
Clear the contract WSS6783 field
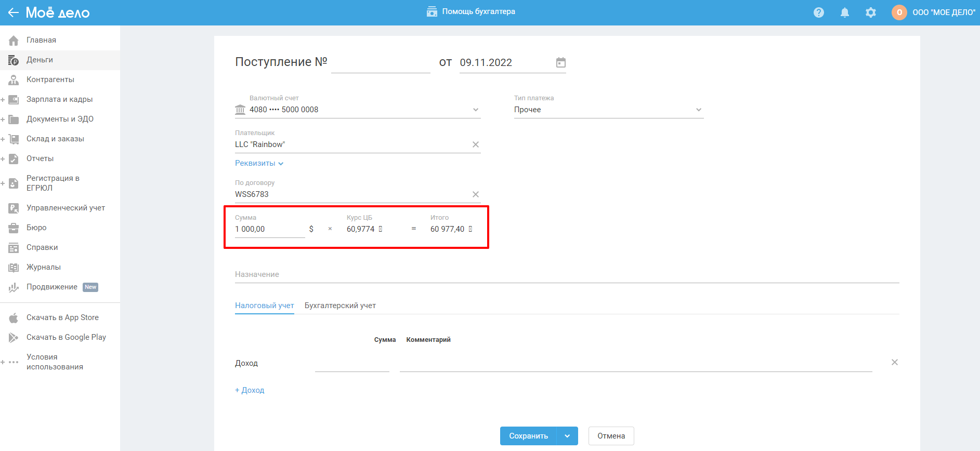(x=475, y=194)
